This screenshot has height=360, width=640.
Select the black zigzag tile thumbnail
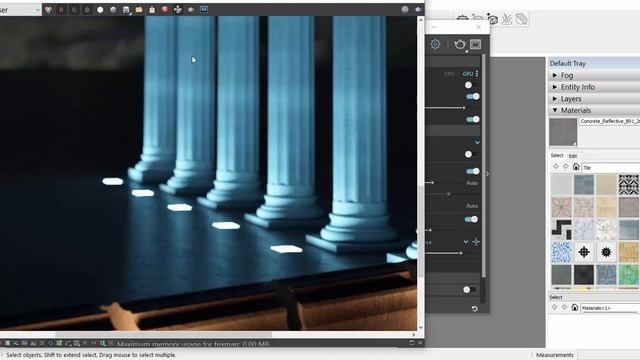coord(562,229)
